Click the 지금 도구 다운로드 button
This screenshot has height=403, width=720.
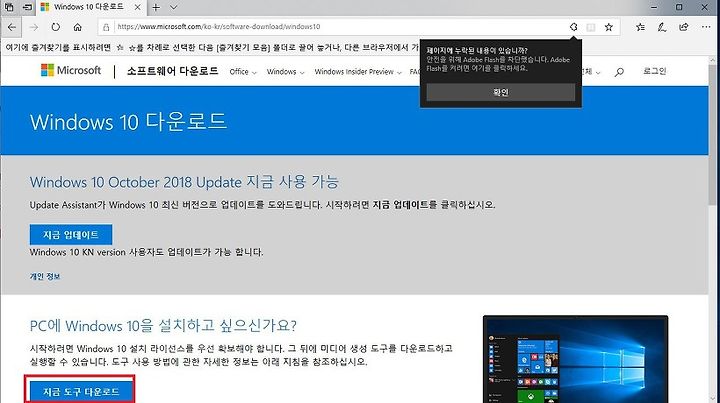[x=81, y=392]
